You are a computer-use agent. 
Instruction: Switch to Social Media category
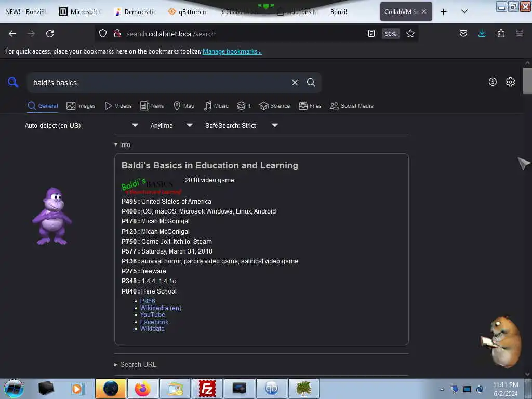coord(352,106)
